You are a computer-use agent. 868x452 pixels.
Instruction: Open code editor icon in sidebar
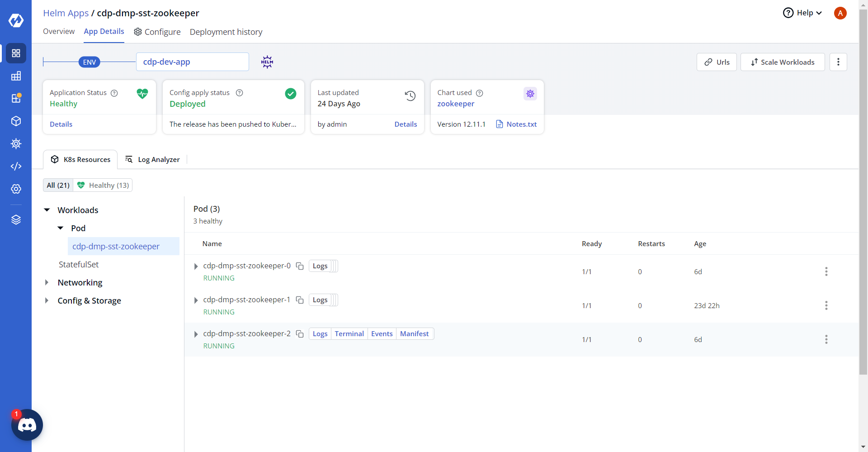pyautogui.click(x=16, y=166)
